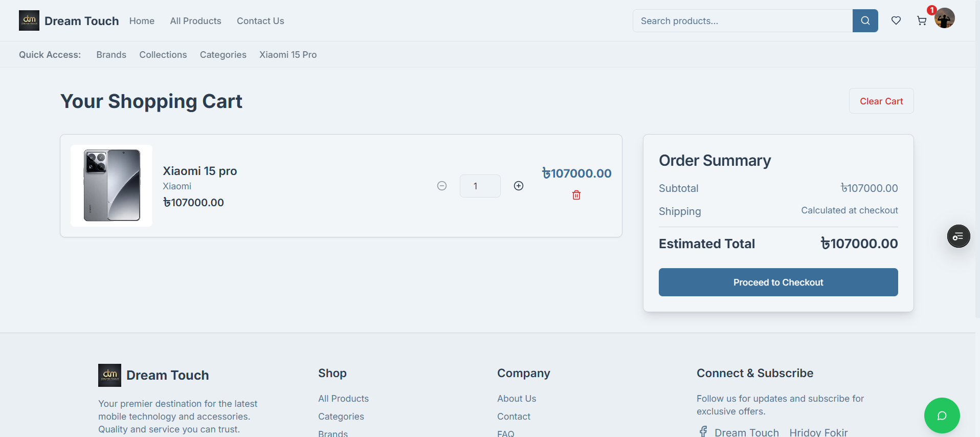Open the Xiaomi 15 pro product title

pos(200,171)
